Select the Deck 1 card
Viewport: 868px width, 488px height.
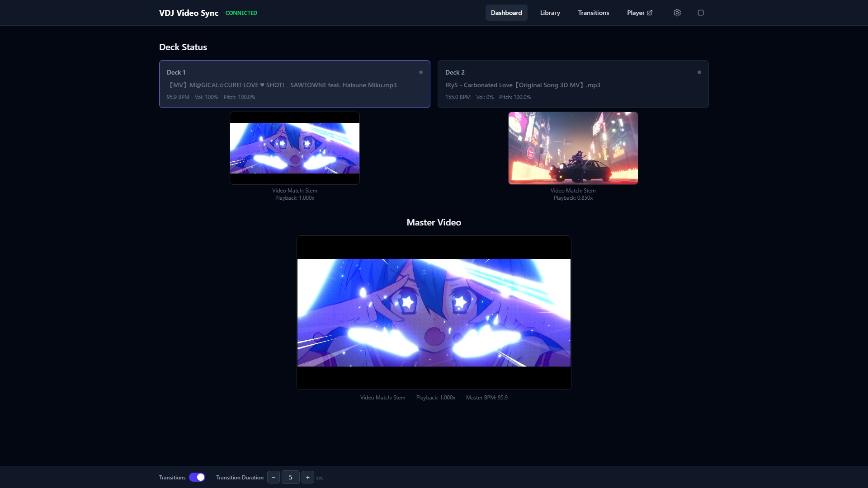294,84
